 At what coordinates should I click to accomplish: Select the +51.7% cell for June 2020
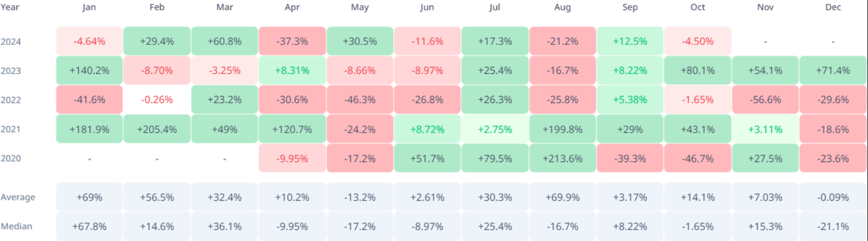[427, 159]
